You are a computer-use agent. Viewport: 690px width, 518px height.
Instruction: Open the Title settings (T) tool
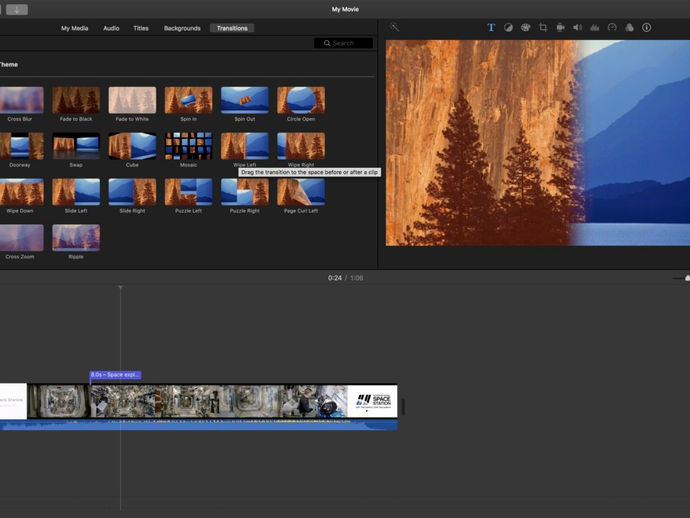(x=491, y=28)
